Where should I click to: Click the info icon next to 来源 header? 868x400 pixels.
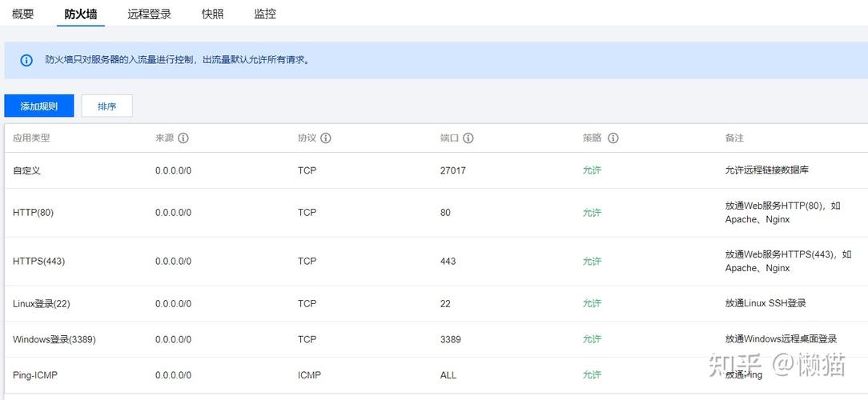tap(183, 138)
